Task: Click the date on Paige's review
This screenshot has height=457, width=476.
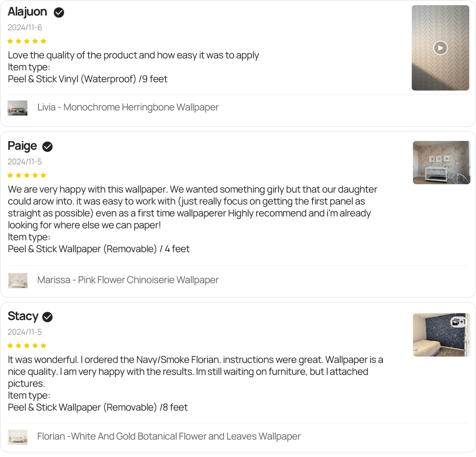Action: (25, 162)
